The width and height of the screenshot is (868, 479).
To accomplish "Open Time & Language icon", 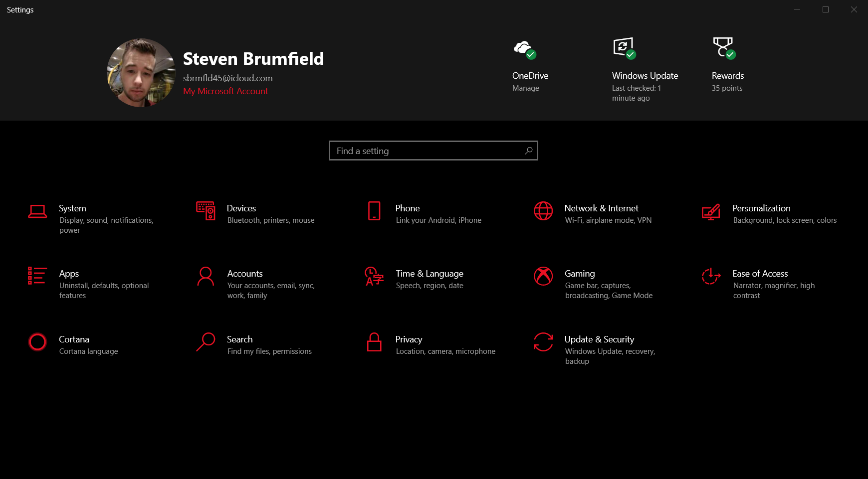I will tap(374, 276).
